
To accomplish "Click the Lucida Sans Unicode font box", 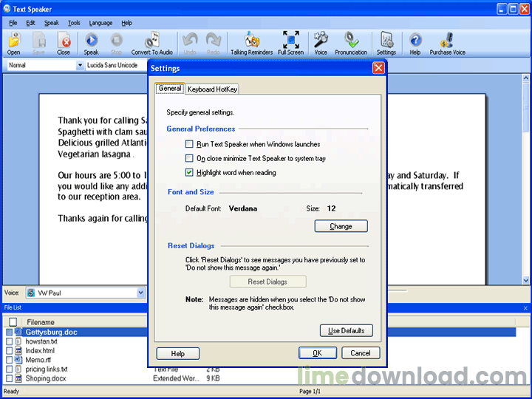I will (116, 65).
